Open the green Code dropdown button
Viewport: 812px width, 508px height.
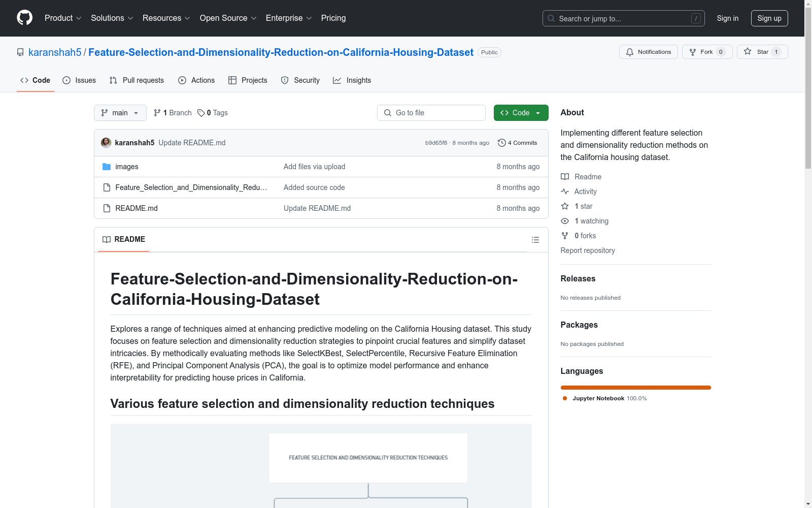521,113
